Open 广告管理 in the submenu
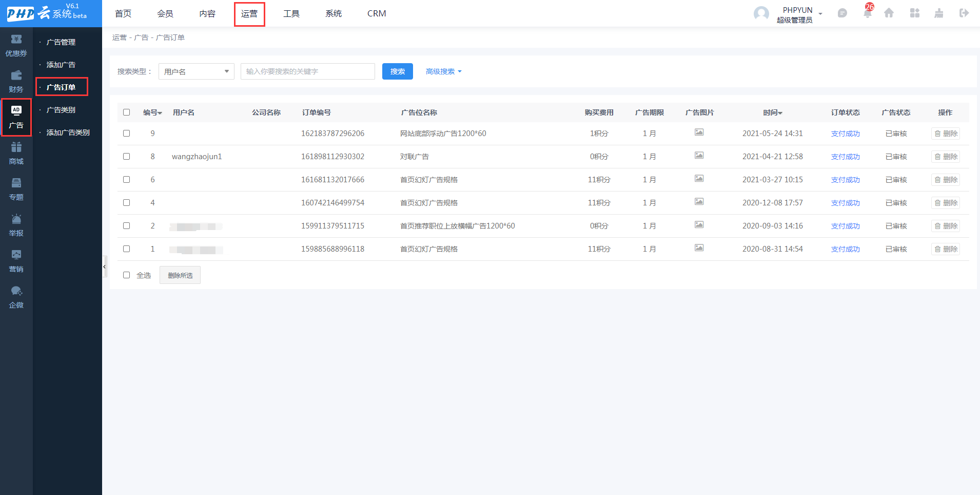 (61, 42)
